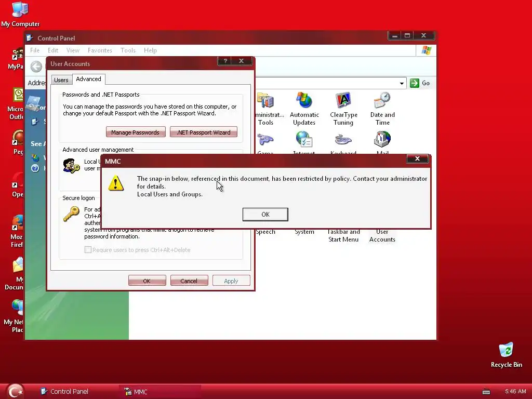
Task: Click Apply in User Accounts dialog
Action: 231,281
